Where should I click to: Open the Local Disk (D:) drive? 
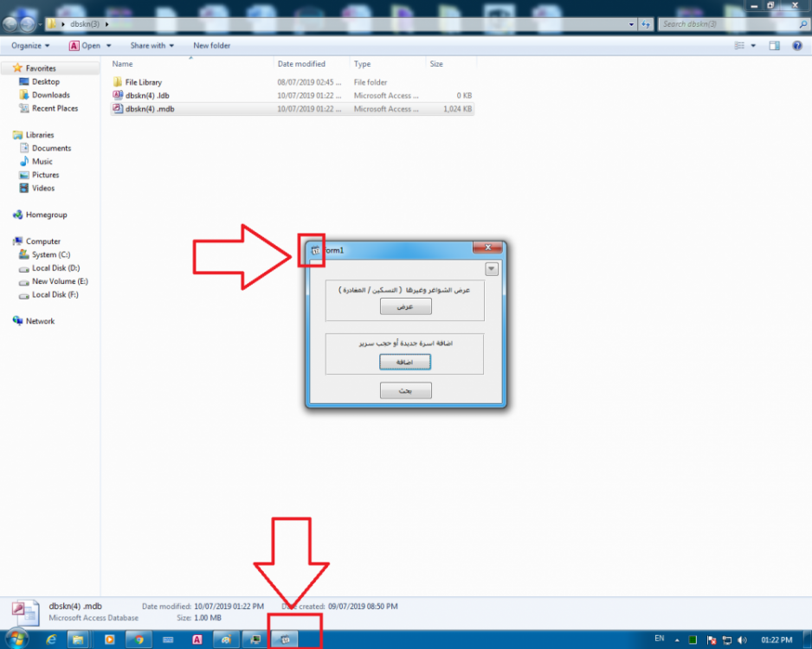(55, 268)
